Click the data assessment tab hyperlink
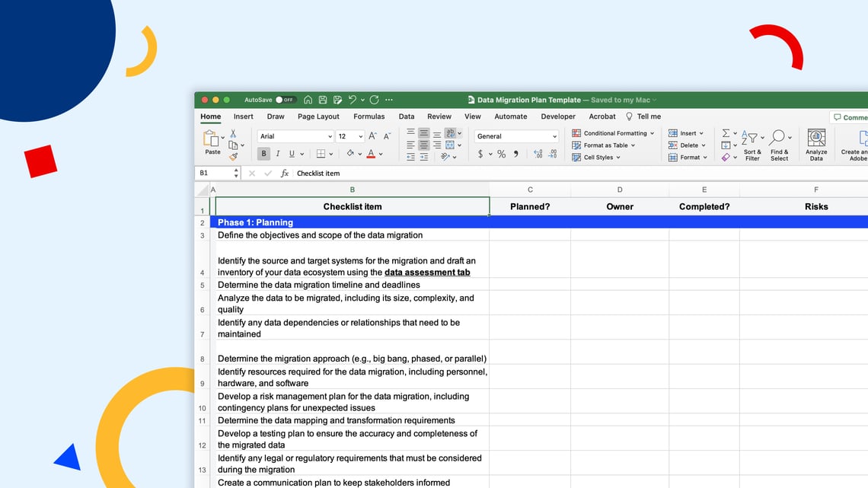The height and width of the screenshot is (488, 868). pyautogui.click(x=427, y=272)
